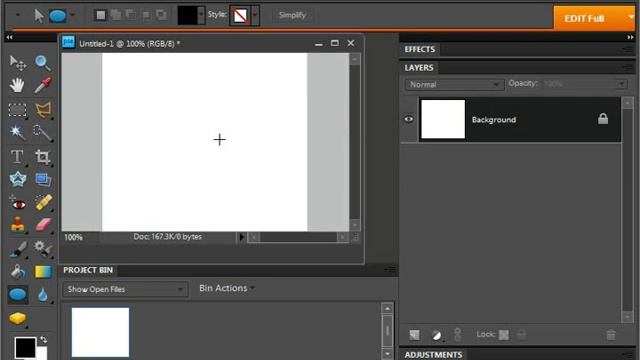Toggle Add to Shape Area mode
Viewport: 640px width, 360px height.
click(116, 15)
